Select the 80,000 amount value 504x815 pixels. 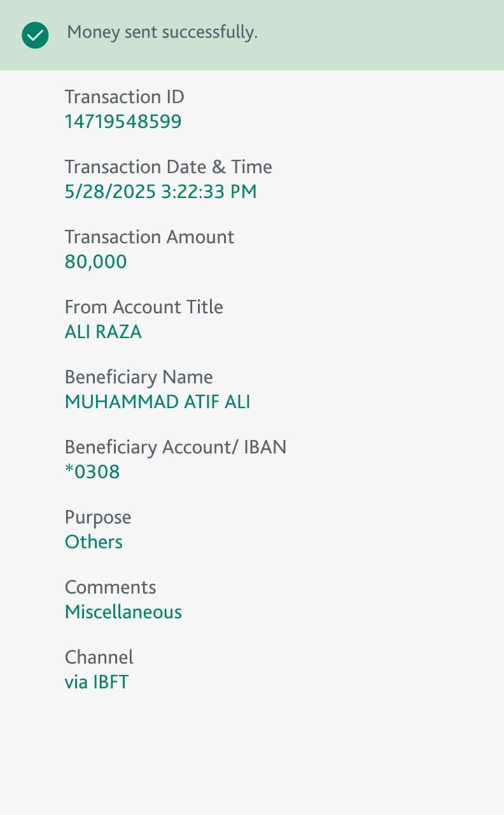(95, 262)
